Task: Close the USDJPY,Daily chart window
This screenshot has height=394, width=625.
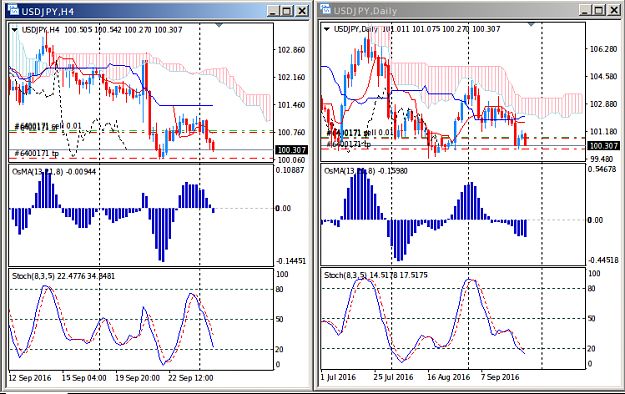Action: 614,10
